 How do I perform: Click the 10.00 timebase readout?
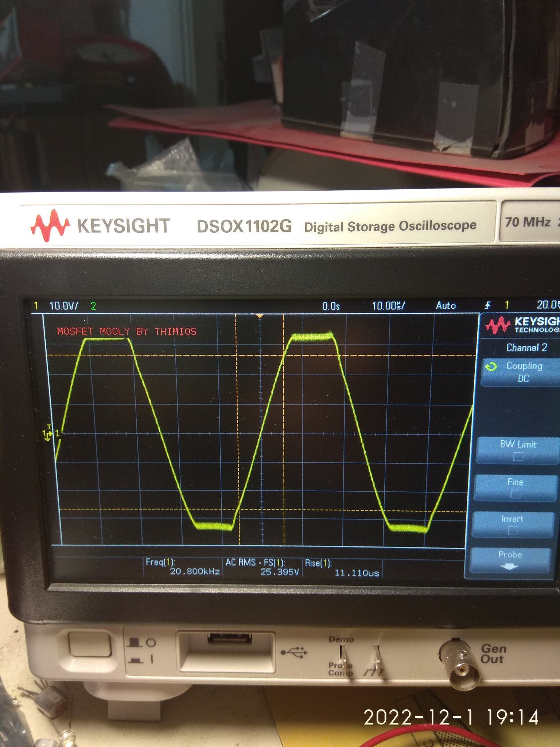pyautogui.click(x=388, y=306)
